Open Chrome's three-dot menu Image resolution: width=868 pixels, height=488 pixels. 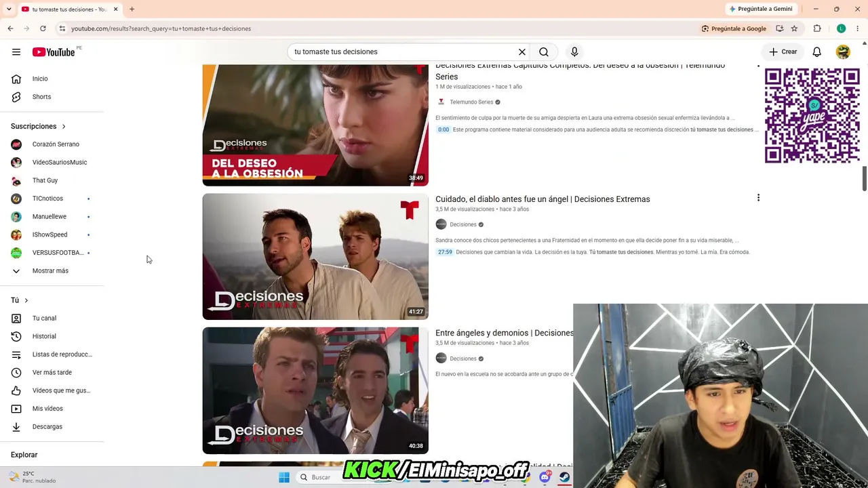pos(858,28)
